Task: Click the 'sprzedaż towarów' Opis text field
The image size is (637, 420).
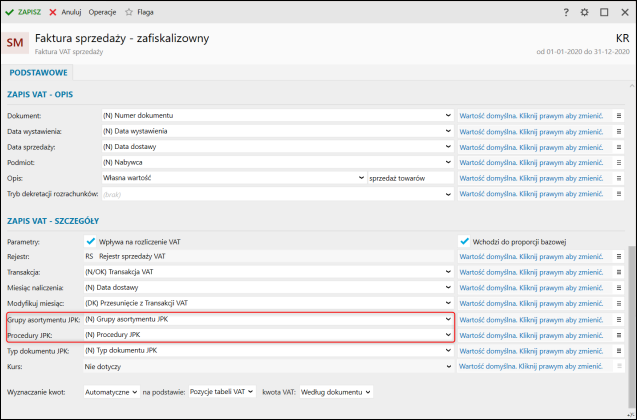Action: coord(410,177)
